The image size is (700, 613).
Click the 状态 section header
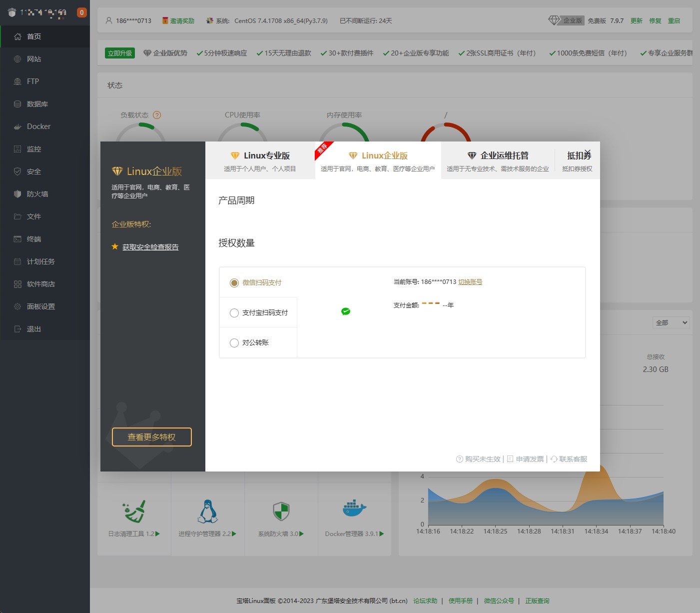[x=115, y=85]
